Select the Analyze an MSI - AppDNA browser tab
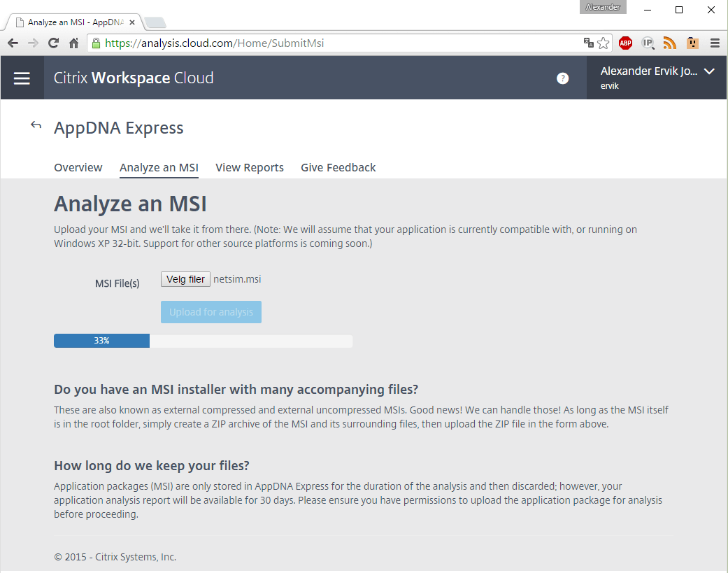This screenshot has height=573, width=728. click(x=74, y=22)
